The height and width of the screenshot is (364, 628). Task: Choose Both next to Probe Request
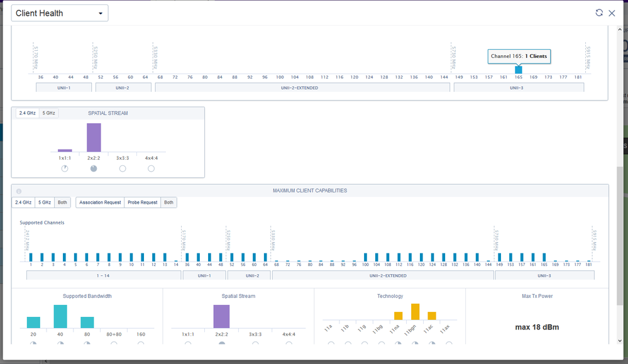(168, 202)
